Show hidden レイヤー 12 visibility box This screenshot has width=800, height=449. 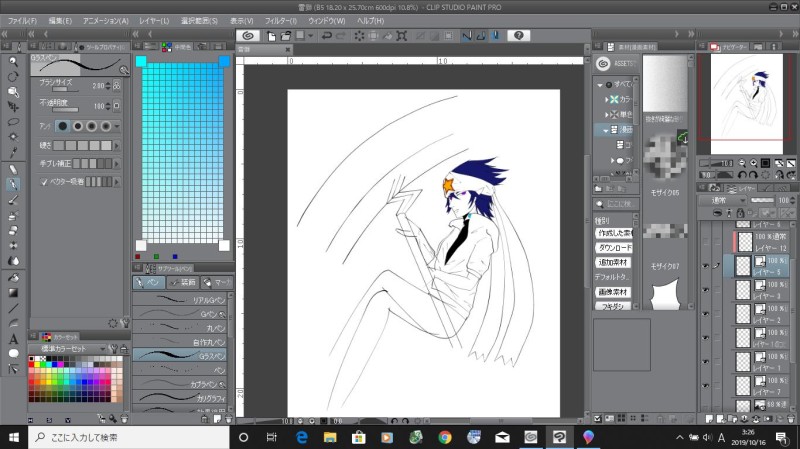[706, 242]
